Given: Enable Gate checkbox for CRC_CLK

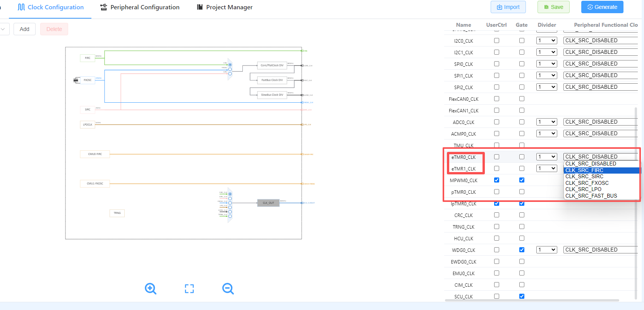Looking at the screenshot, I should tap(522, 215).
